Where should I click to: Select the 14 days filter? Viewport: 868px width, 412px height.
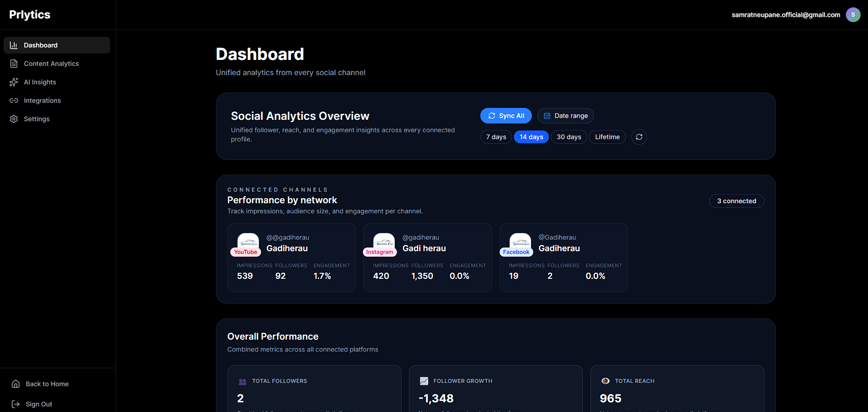(531, 137)
